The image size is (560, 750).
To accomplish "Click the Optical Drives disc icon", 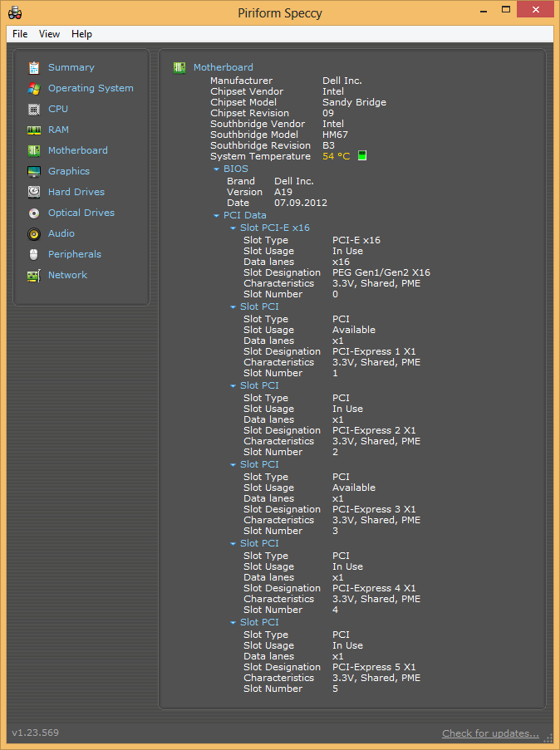I will (33, 213).
